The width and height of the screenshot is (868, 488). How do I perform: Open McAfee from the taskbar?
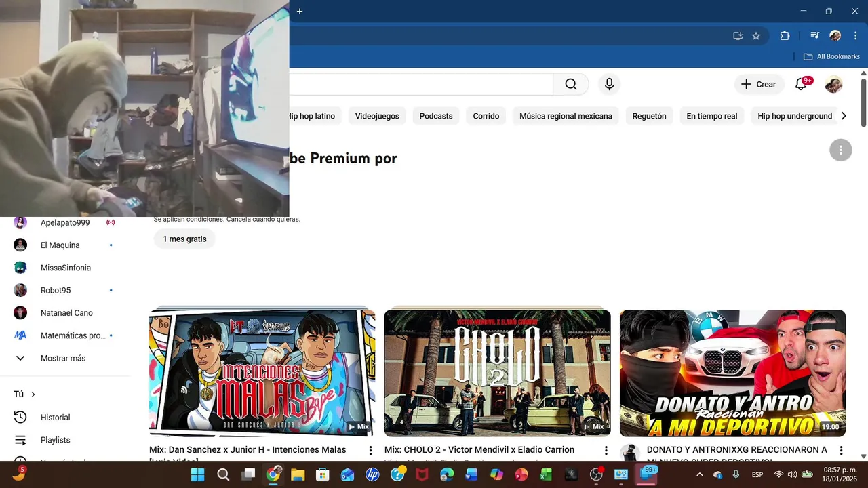422,474
